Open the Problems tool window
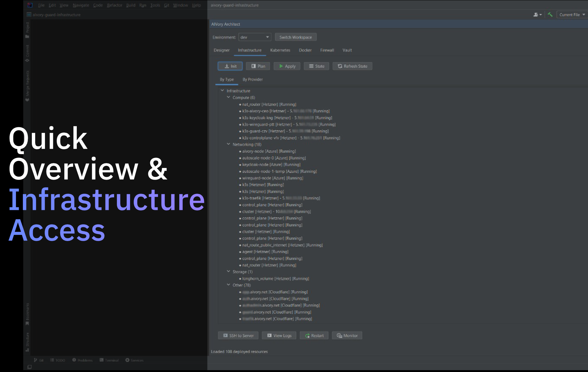 point(82,360)
